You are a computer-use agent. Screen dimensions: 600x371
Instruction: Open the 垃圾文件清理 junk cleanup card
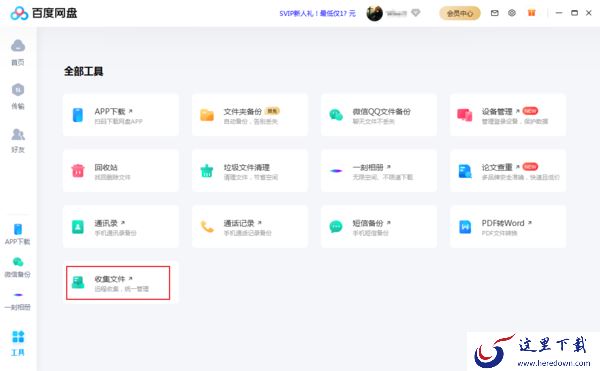(250, 171)
